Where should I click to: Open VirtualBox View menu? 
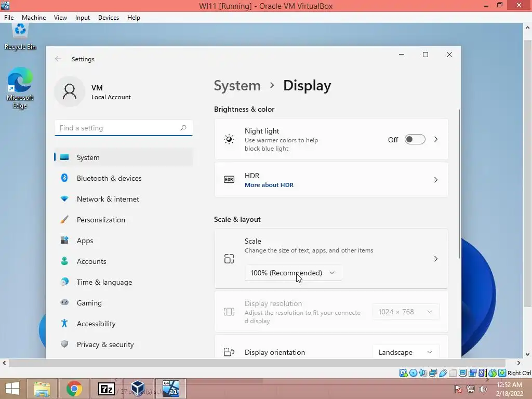(x=60, y=18)
